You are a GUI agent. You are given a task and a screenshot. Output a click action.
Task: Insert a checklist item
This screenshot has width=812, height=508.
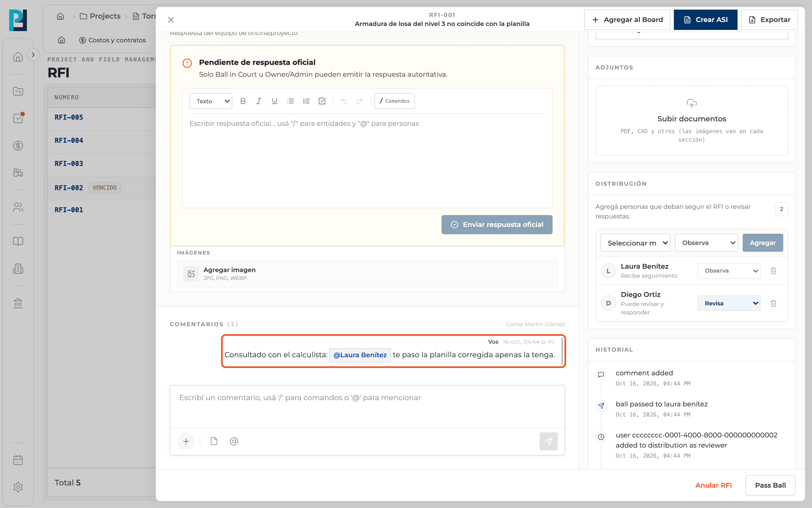[x=322, y=101]
